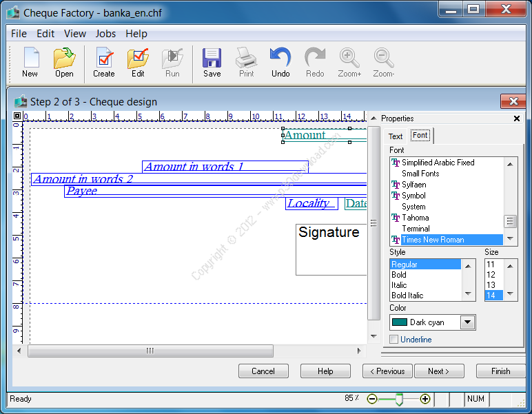The width and height of the screenshot is (532, 414).
Task: Click the Cancel button
Action: pos(263,371)
